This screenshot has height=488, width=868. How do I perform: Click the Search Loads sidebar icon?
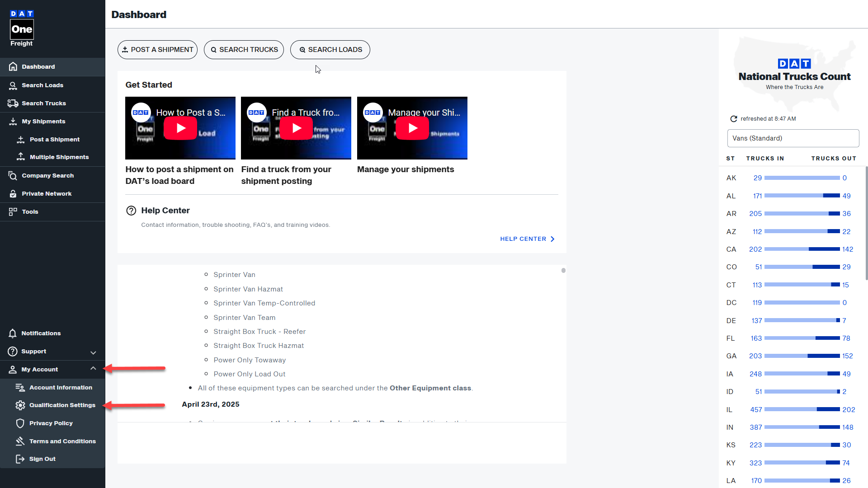click(13, 85)
